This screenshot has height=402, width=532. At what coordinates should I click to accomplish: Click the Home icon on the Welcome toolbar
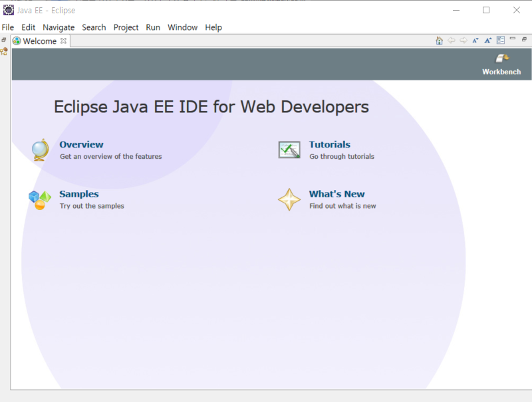(439, 40)
